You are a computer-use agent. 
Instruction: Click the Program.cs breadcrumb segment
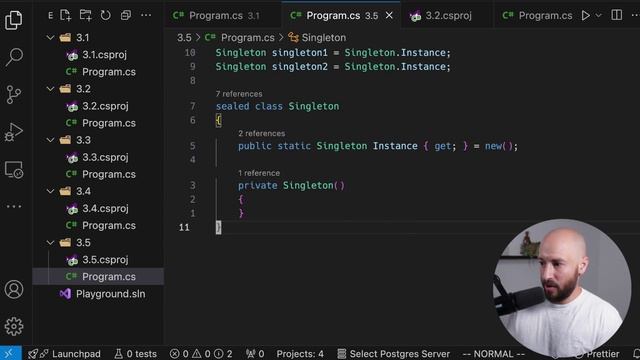point(240,38)
